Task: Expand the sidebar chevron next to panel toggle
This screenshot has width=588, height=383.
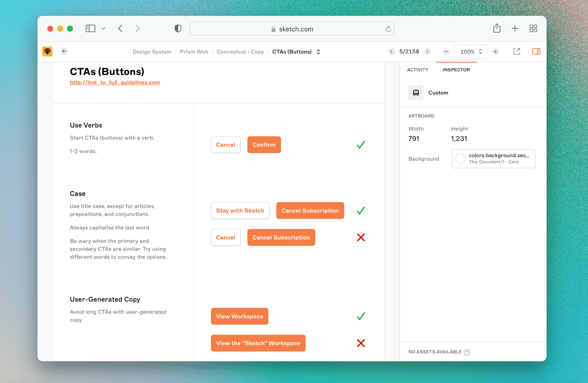Action: click(104, 28)
